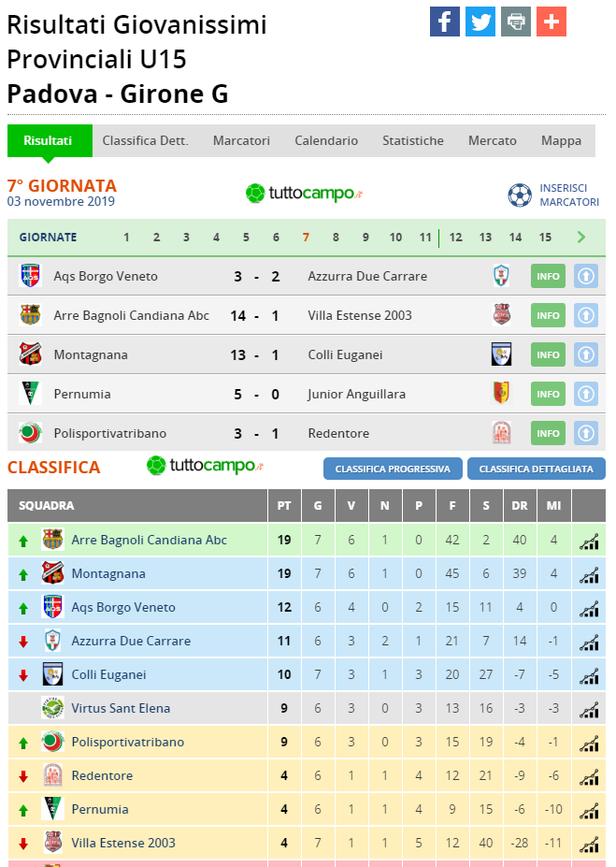The image size is (616, 867).
Task: Click INFO button for Polisportivatribano vs Redentore
Action: pos(548,434)
